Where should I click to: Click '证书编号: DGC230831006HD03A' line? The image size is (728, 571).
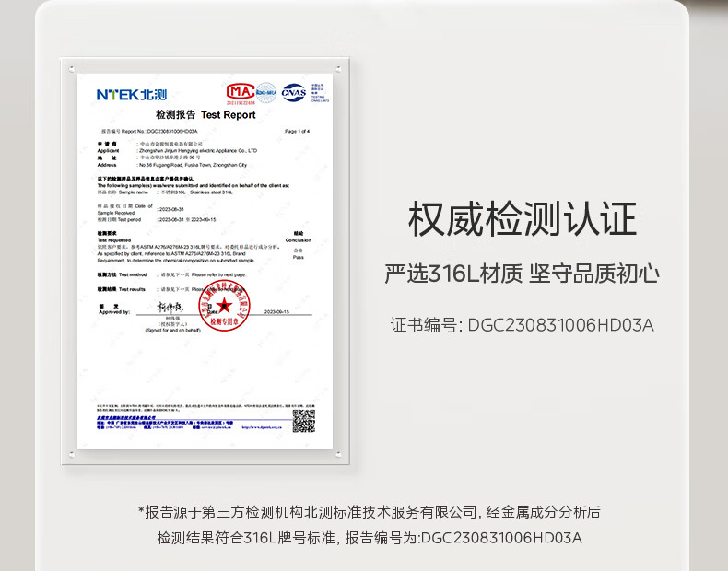(522, 325)
